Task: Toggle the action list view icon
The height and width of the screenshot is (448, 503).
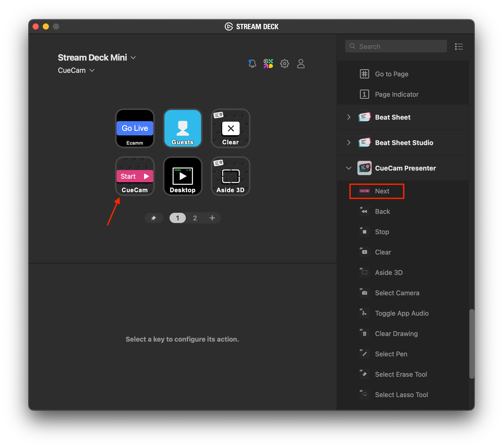Action: (x=459, y=46)
